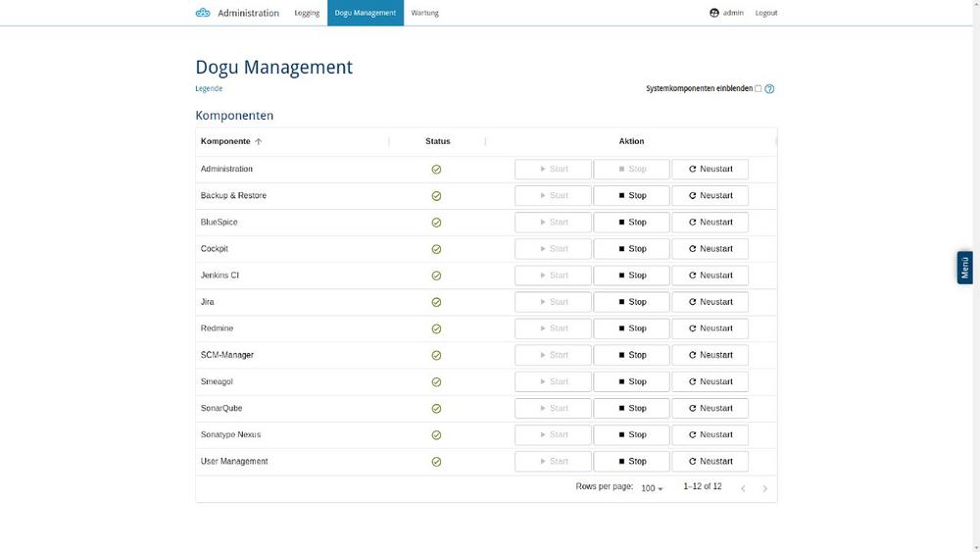Click Neustart for Jenkins CI
980x552 pixels.
[710, 276]
